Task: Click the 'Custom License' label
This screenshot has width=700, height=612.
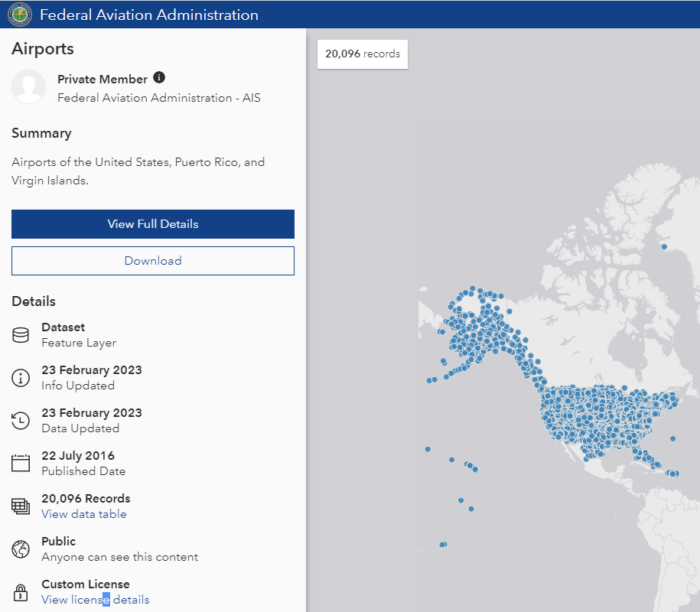Action: point(86,584)
